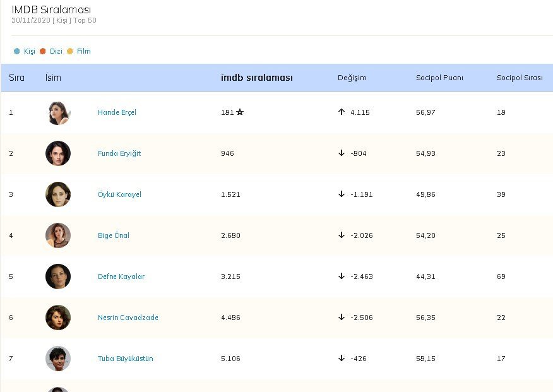The height and width of the screenshot is (392, 553).
Task: Sort by Socipol Sırası column header
Action: coord(520,78)
